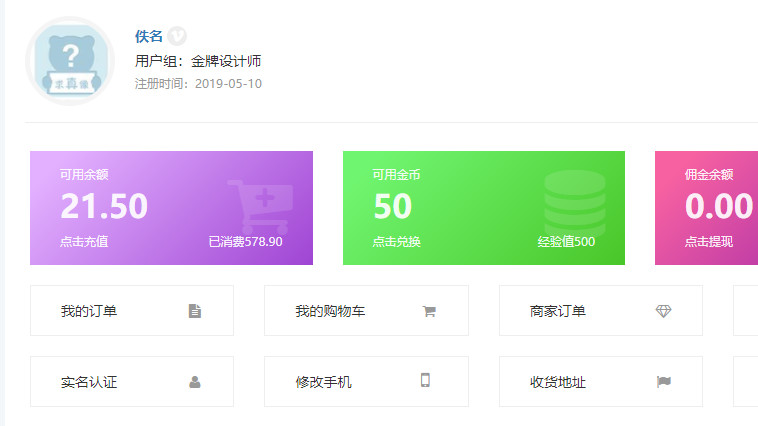Open the user avatar picture
Image resolution: width=758 pixels, height=426 pixels.
(70, 61)
